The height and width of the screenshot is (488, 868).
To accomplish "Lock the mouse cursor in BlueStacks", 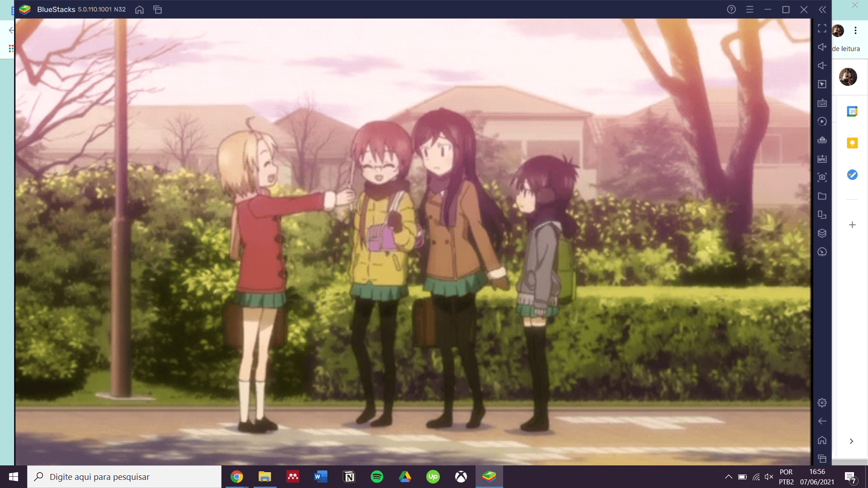I will coord(822,84).
